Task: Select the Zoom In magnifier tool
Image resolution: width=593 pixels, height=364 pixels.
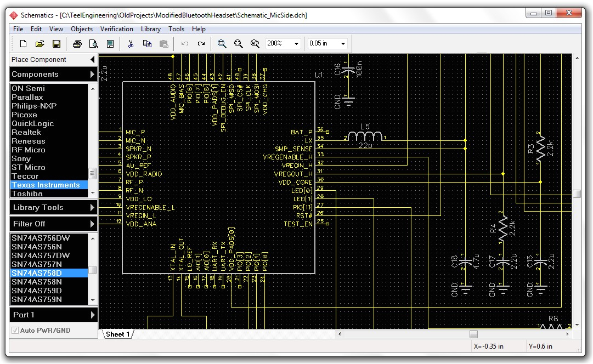Action: point(222,43)
